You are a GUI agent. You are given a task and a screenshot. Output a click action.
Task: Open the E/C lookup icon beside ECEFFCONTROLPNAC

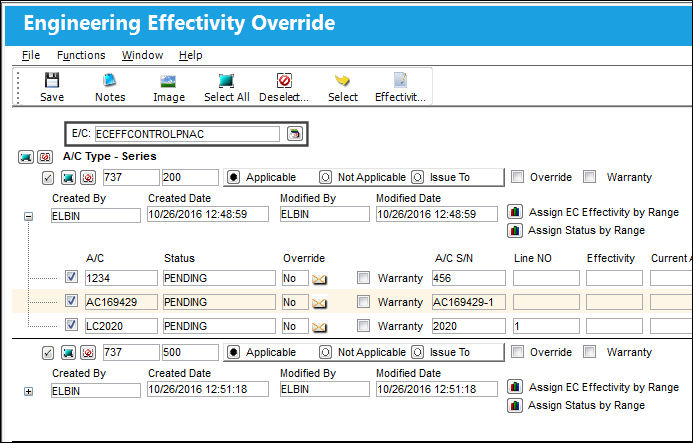point(295,134)
